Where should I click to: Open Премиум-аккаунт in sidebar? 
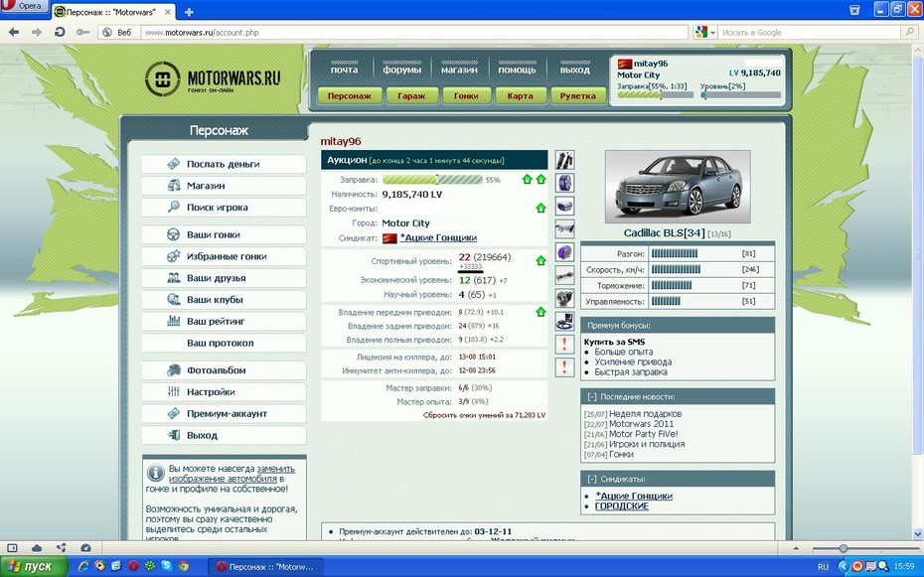[224, 414]
